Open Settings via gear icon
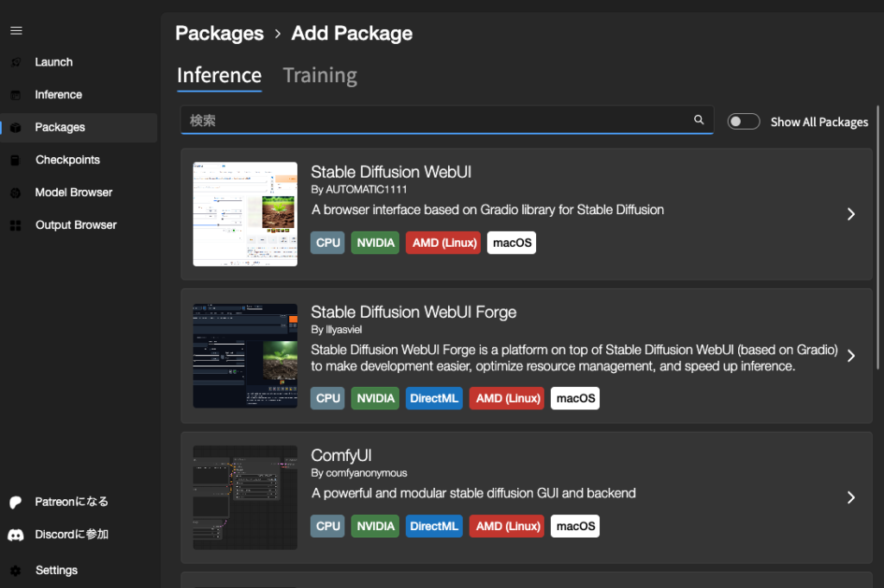Image resolution: width=884 pixels, height=588 pixels. pos(16,571)
